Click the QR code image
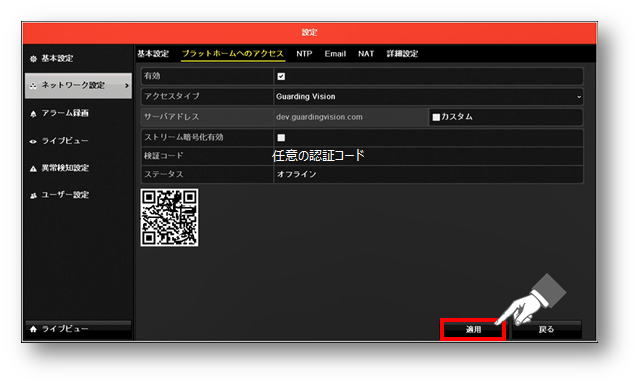 [169, 218]
